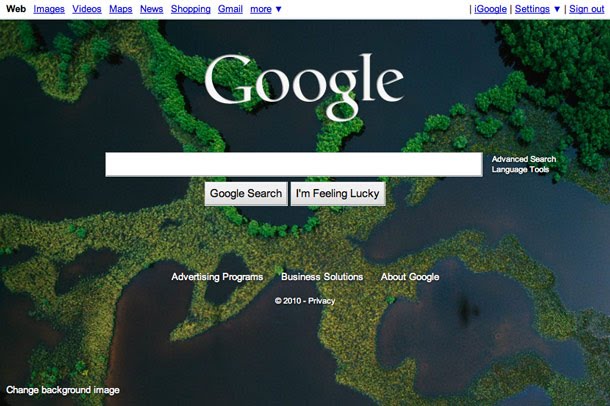Screen dimensions: 610x406
Task: Sign out of the Google account
Action: coord(587,9)
